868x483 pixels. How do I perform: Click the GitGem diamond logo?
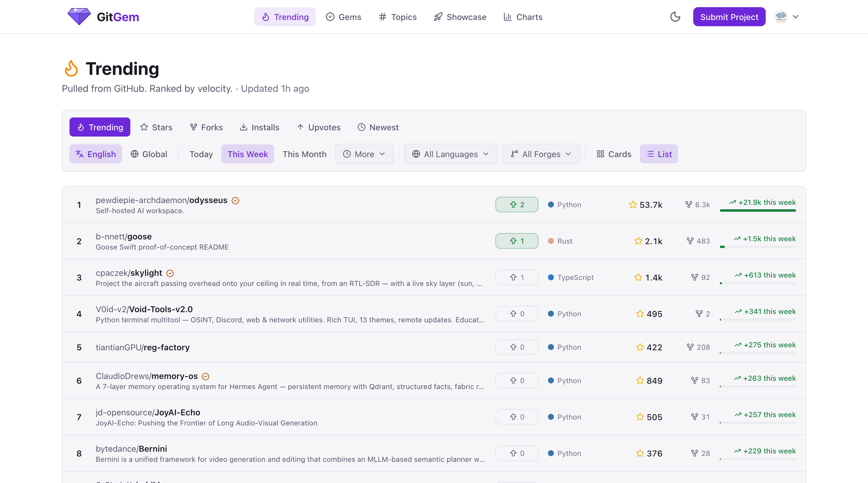pyautogui.click(x=79, y=17)
